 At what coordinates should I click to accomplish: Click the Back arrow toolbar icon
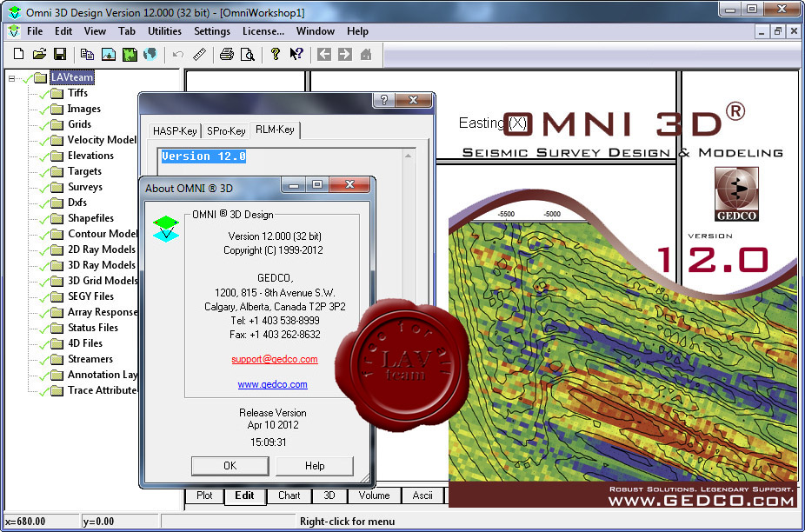(324, 54)
